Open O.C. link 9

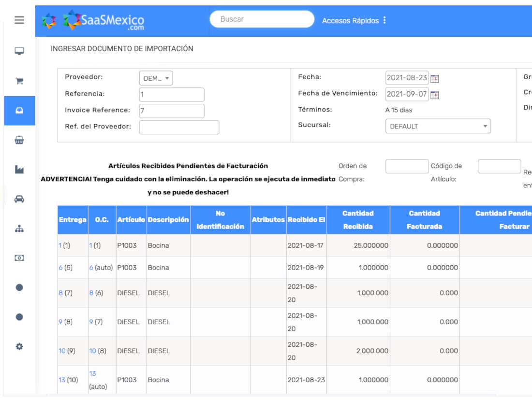point(91,322)
